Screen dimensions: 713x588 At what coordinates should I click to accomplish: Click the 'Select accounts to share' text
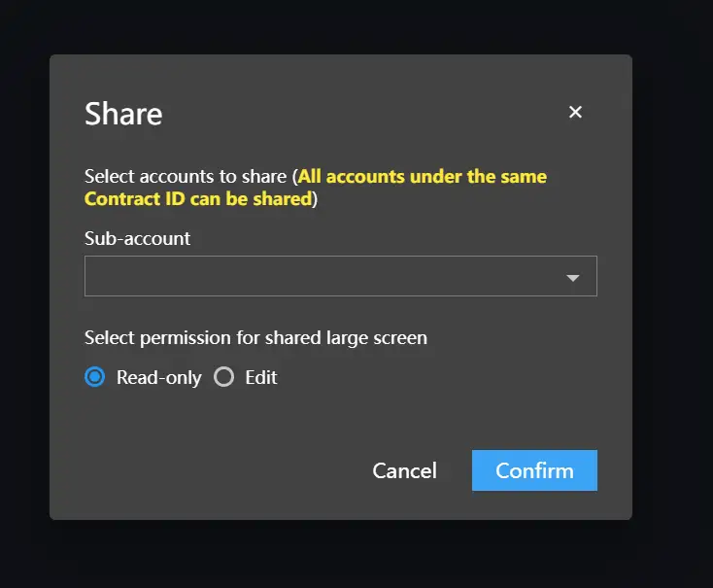[185, 177]
